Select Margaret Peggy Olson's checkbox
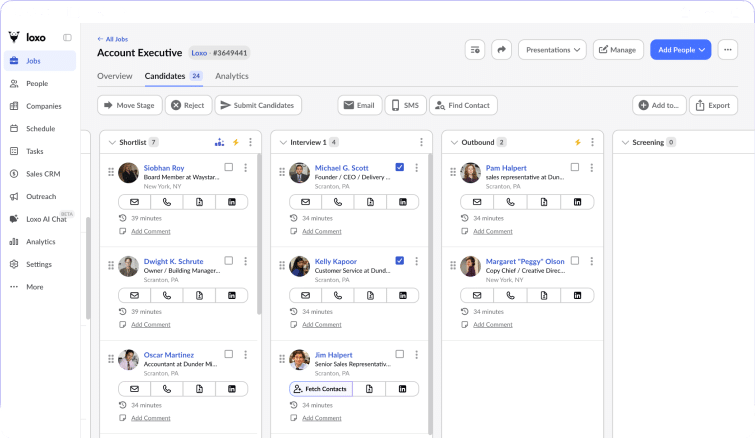The width and height of the screenshot is (755, 438). [575, 260]
